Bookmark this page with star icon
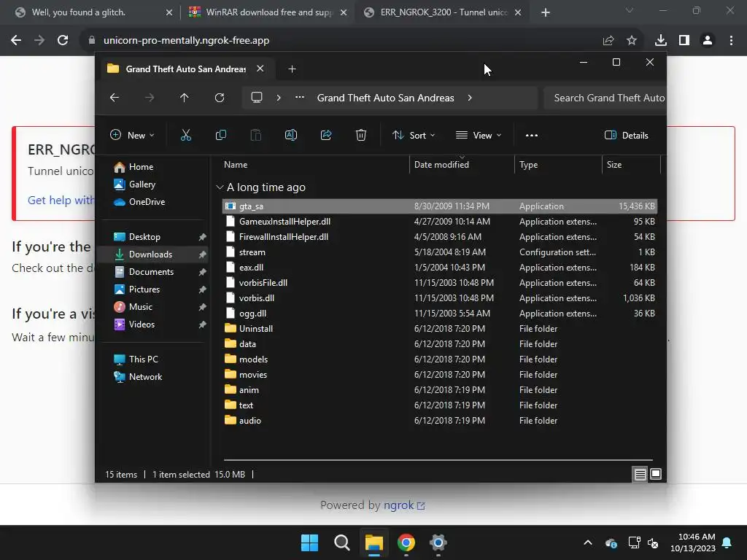 (632, 41)
